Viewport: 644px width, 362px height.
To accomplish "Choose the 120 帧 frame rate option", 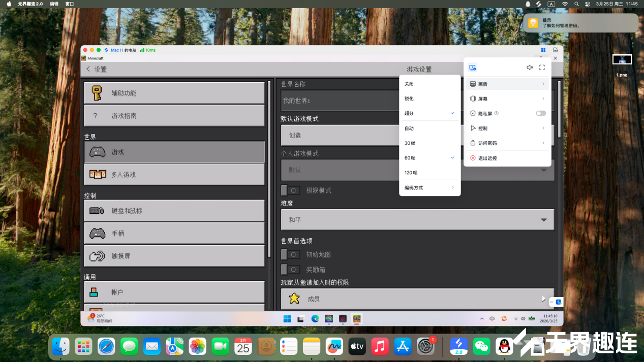I will 430,173.
